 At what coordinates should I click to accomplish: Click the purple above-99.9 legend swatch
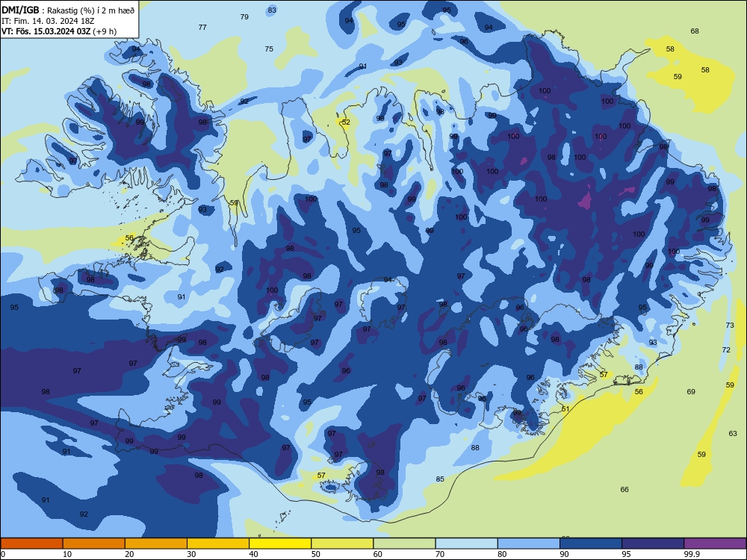[715, 544]
